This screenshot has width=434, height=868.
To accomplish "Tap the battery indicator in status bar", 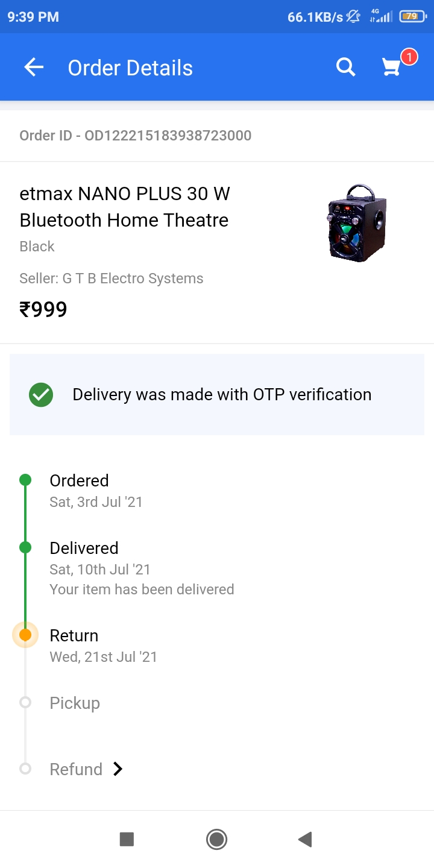I will [x=411, y=17].
